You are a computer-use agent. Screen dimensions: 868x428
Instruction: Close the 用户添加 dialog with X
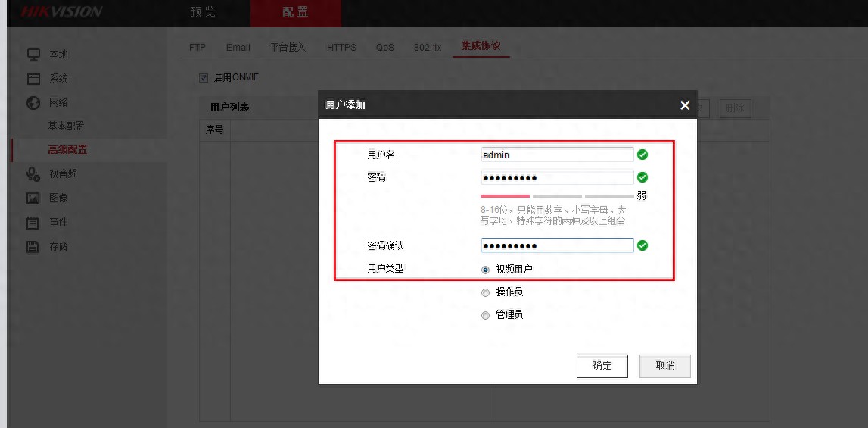(685, 105)
